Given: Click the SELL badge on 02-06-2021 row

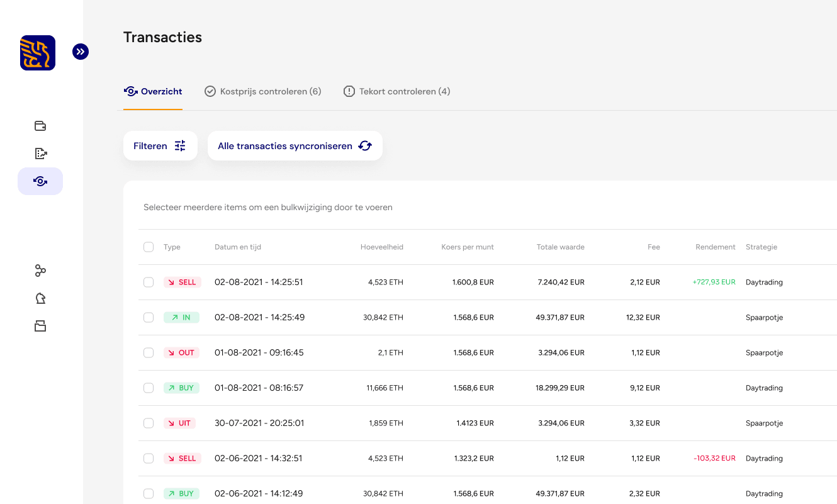Looking at the screenshot, I should 182,459.
